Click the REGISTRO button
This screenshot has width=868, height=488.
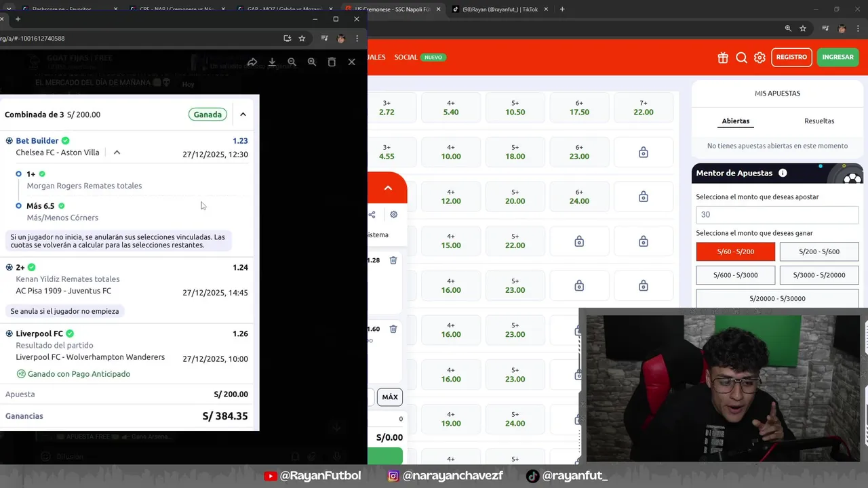[x=791, y=57]
